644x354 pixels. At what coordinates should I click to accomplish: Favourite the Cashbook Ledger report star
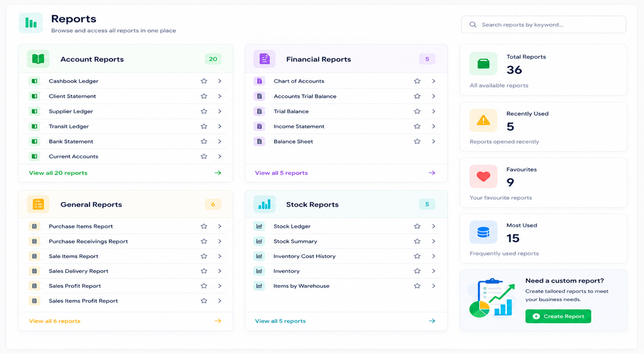click(204, 81)
